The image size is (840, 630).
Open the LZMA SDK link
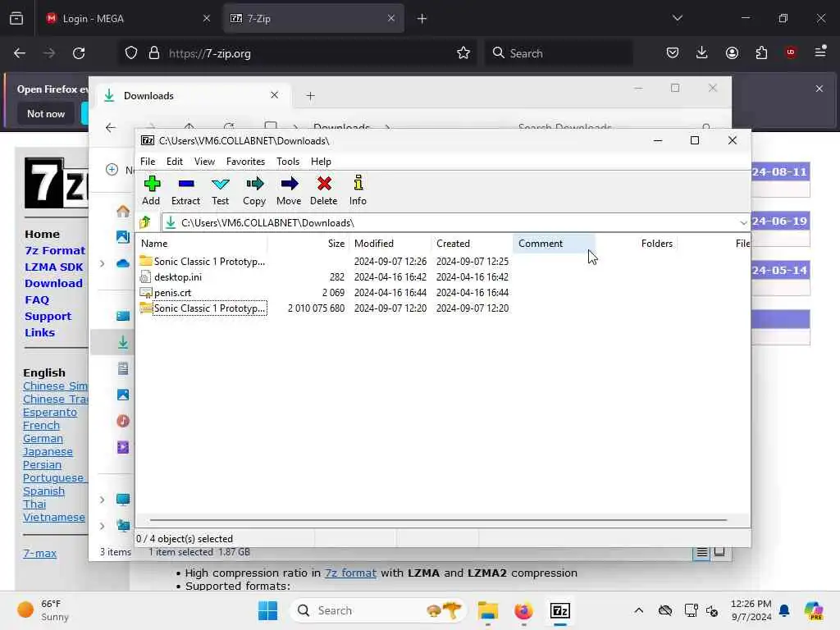(x=53, y=267)
